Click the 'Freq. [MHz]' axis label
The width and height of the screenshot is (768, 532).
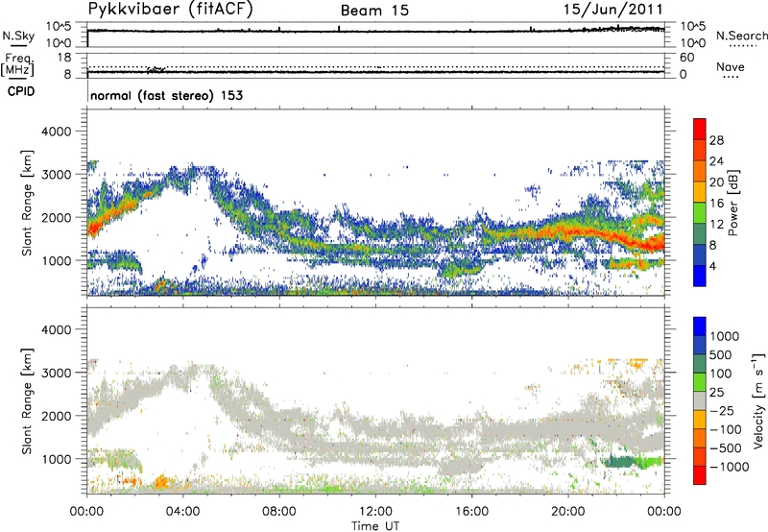(x=17, y=65)
